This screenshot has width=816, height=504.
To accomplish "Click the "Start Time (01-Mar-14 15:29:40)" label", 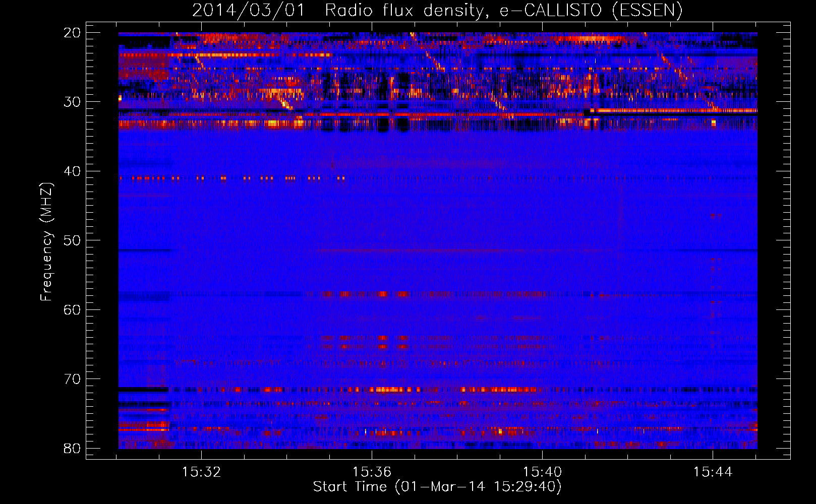I will 437,487.
